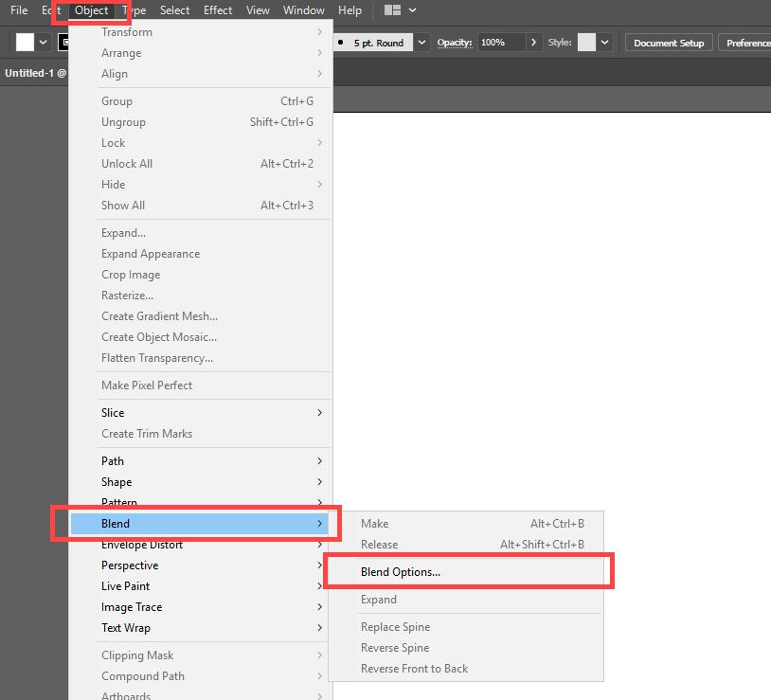
Task: Select Make from the Blend submenu
Action: 374,523
